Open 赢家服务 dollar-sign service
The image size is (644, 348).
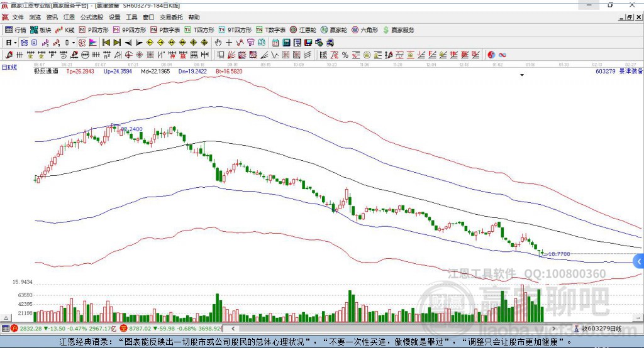coord(399,30)
